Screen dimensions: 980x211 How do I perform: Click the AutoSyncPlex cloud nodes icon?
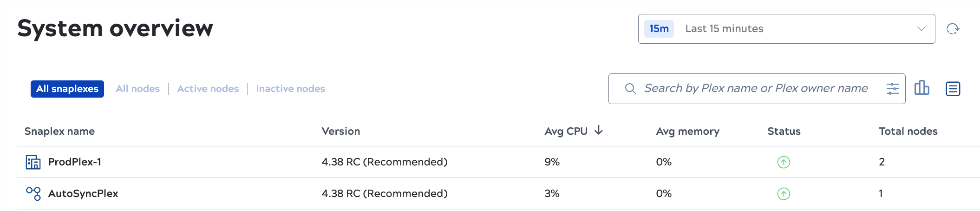33,193
